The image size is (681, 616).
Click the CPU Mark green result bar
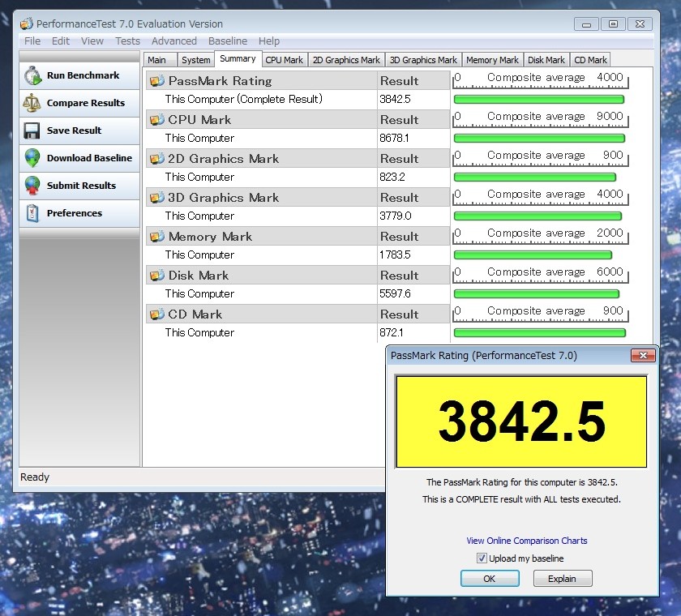(x=539, y=139)
